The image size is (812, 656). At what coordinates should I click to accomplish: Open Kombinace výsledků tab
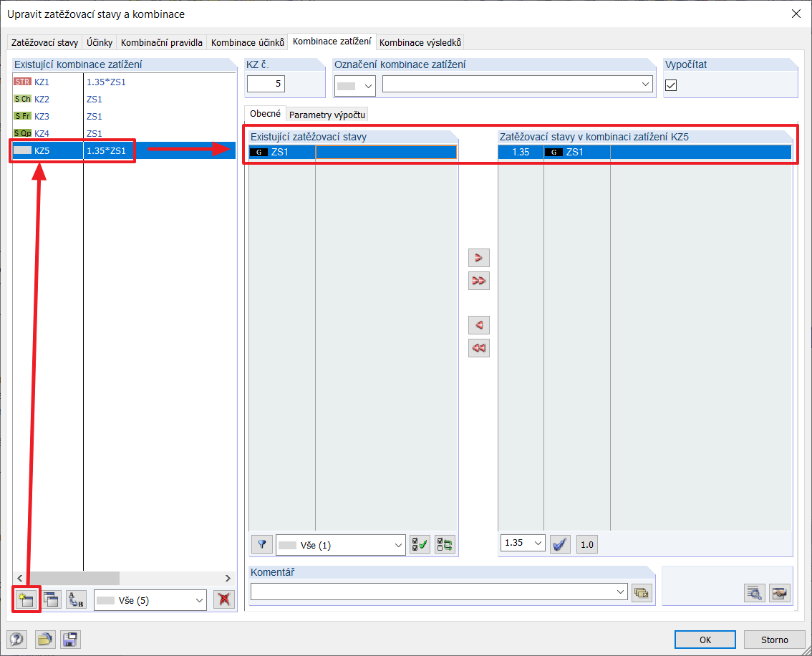coord(420,42)
